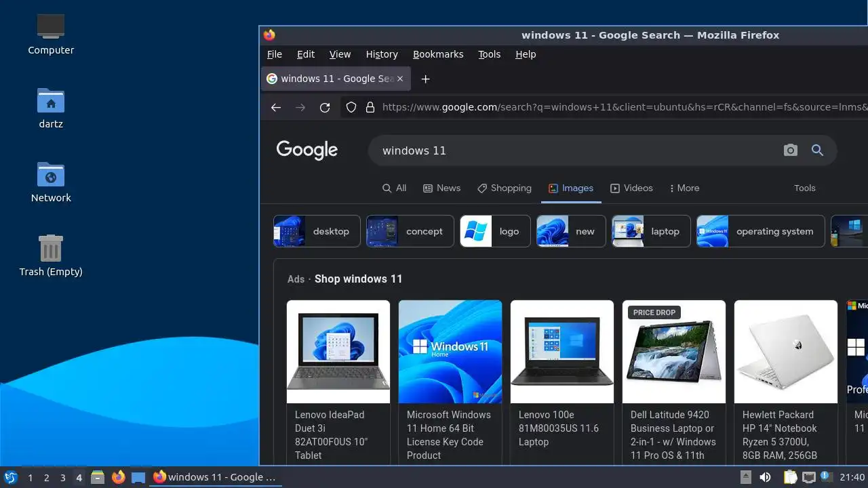Open the Lenovo IdeaPad Duet 3i product image
The width and height of the screenshot is (868, 488).
pos(338,352)
